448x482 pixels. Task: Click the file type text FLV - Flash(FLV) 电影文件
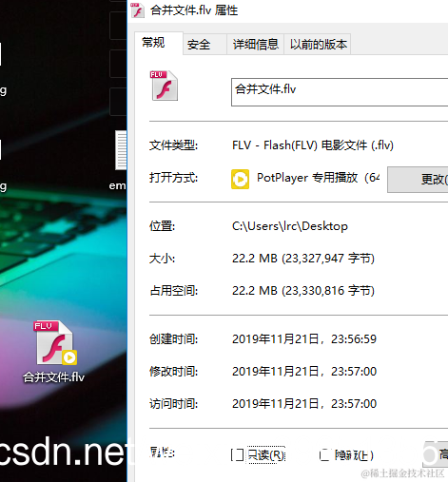click(x=313, y=145)
